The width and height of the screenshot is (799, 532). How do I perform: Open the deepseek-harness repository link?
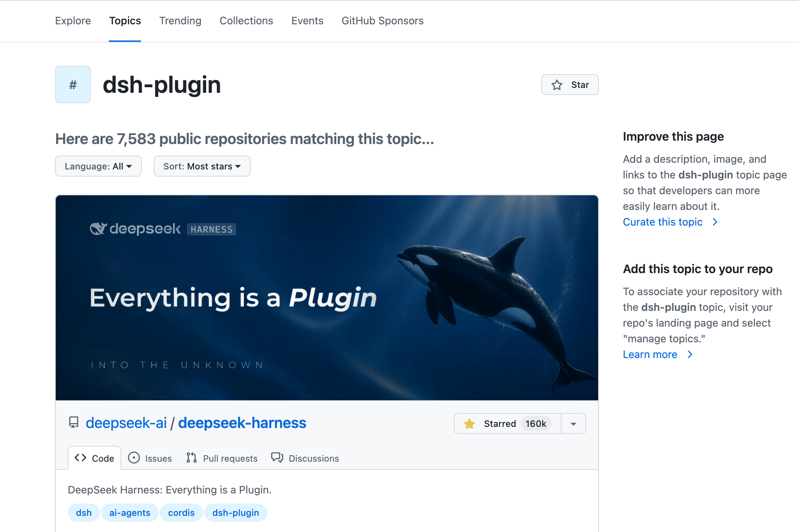point(242,423)
